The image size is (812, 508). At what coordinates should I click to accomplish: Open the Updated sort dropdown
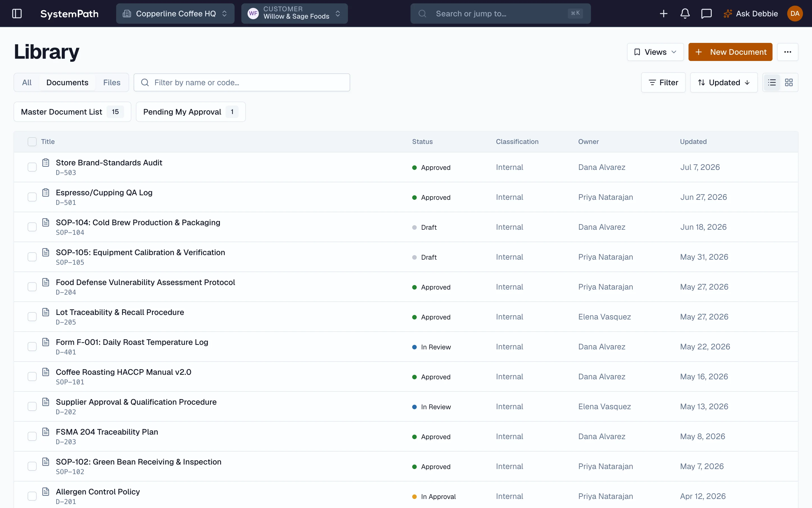click(x=724, y=82)
